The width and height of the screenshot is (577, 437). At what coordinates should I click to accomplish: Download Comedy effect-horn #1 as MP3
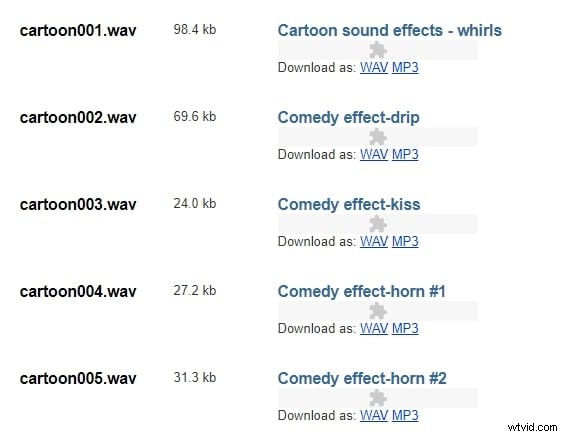[405, 328]
